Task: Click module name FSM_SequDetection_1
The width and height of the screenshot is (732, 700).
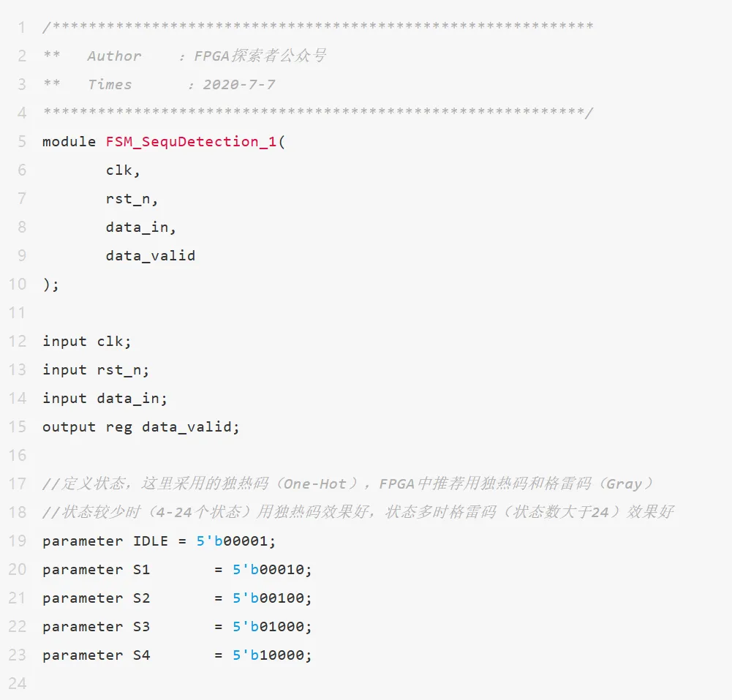Action: tap(191, 142)
